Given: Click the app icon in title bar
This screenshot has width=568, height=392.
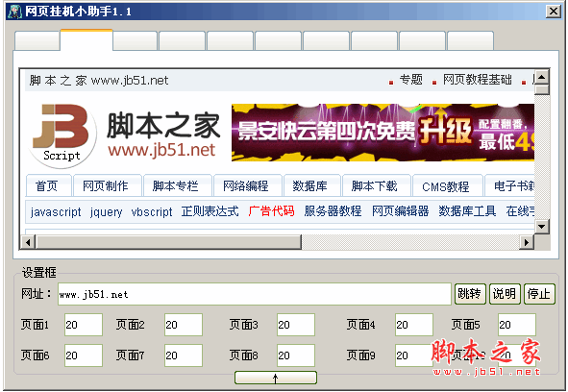Looking at the screenshot, I should [13, 12].
